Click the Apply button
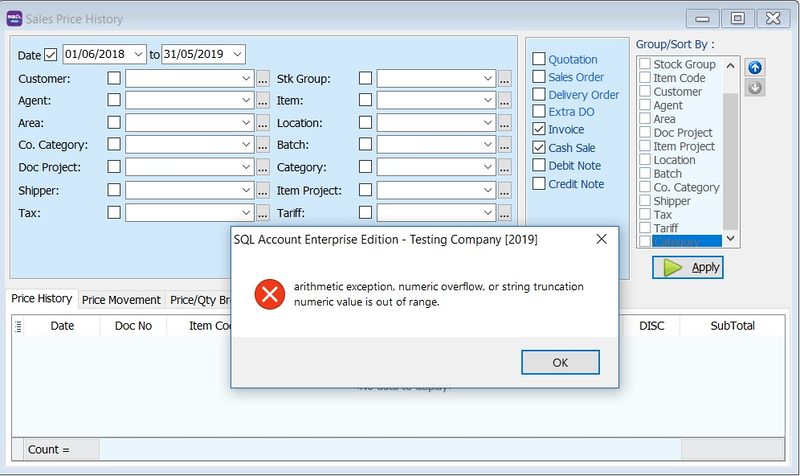 pyautogui.click(x=688, y=267)
